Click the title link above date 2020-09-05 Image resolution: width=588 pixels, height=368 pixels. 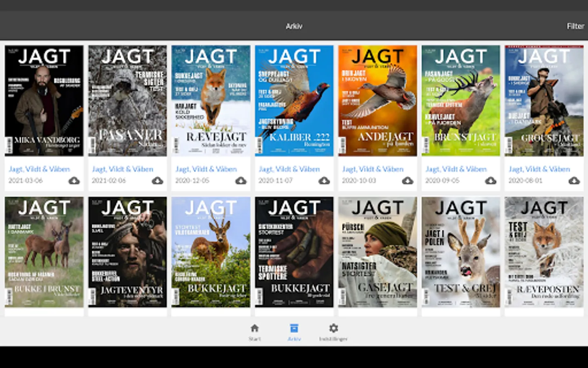click(x=456, y=169)
